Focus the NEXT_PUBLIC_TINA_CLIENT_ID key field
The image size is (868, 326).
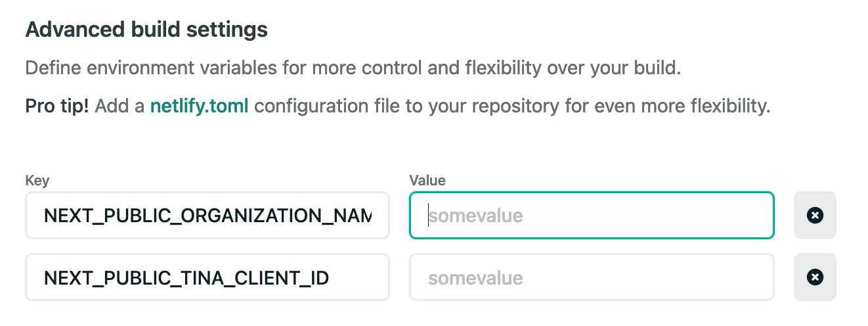207,277
